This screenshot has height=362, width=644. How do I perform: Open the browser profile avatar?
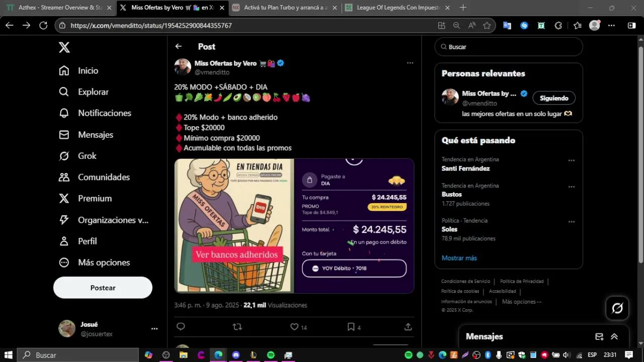point(595,25)
